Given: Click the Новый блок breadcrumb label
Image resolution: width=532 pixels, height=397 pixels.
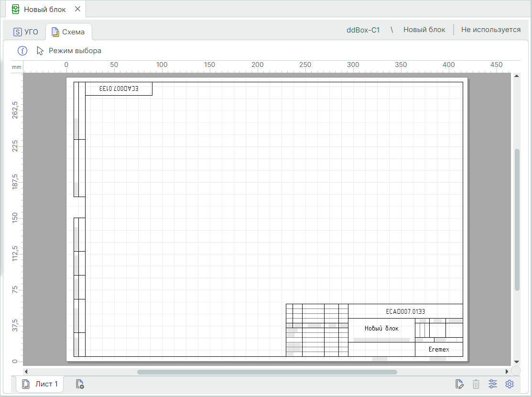Looking at the screenshot, I should click(424, 30).
